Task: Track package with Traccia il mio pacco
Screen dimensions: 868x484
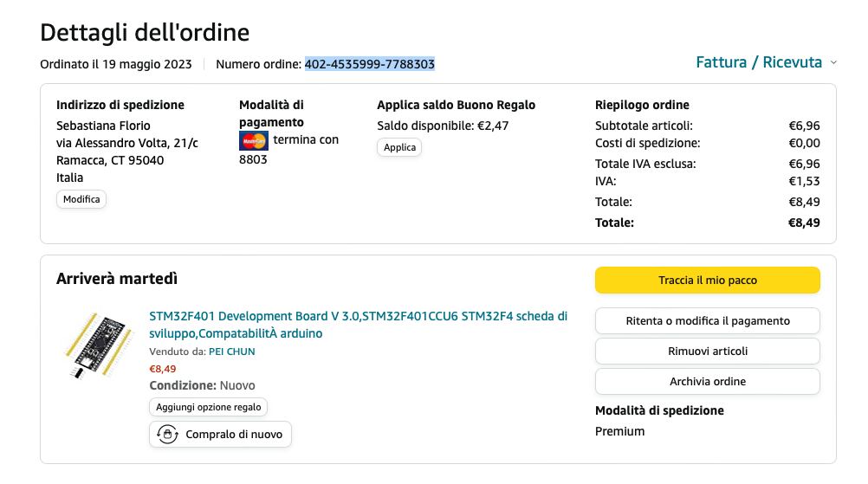Action: click(707, 281)
